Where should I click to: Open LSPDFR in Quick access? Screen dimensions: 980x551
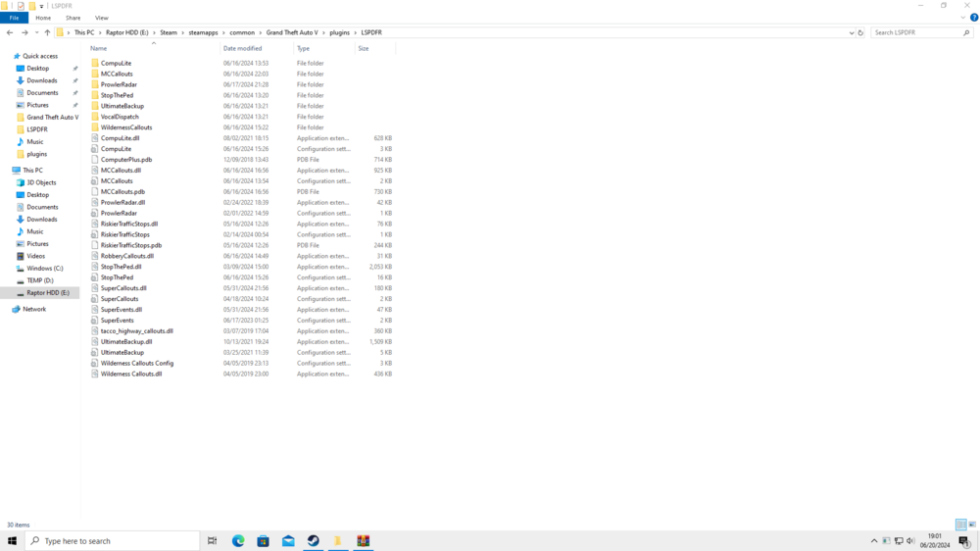(37, 129)
